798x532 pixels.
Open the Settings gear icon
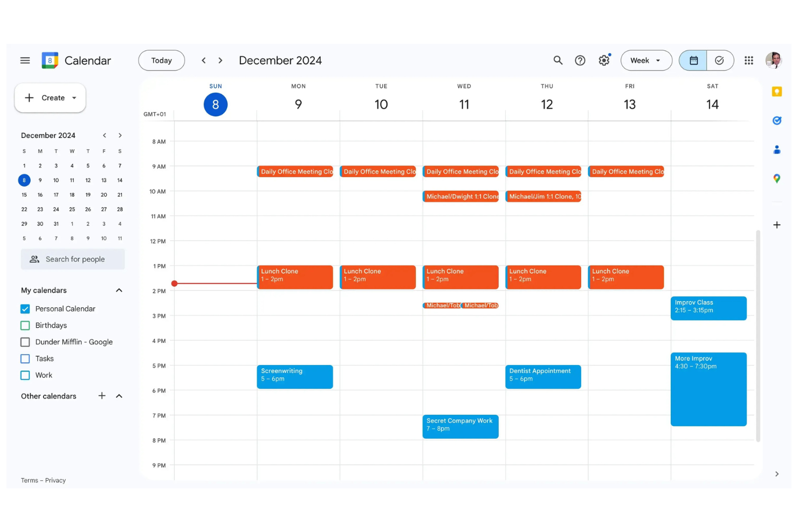tap(604, 60)
